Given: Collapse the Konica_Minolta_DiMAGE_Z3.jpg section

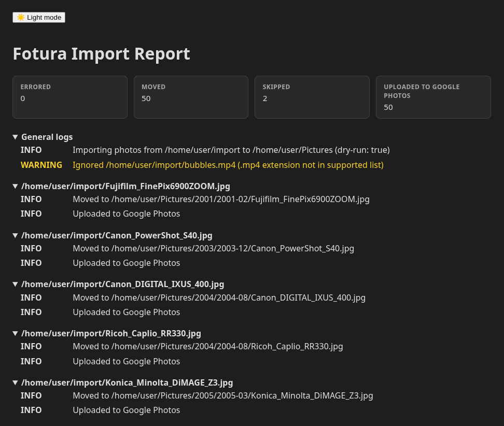Looking at the screenshot, I should point(123,382).
